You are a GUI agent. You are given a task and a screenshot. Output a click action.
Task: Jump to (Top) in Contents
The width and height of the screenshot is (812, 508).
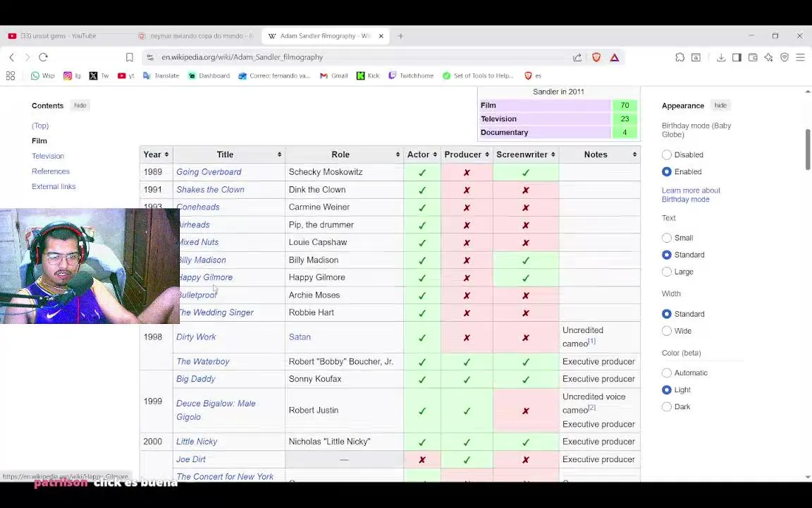[40, 126]
